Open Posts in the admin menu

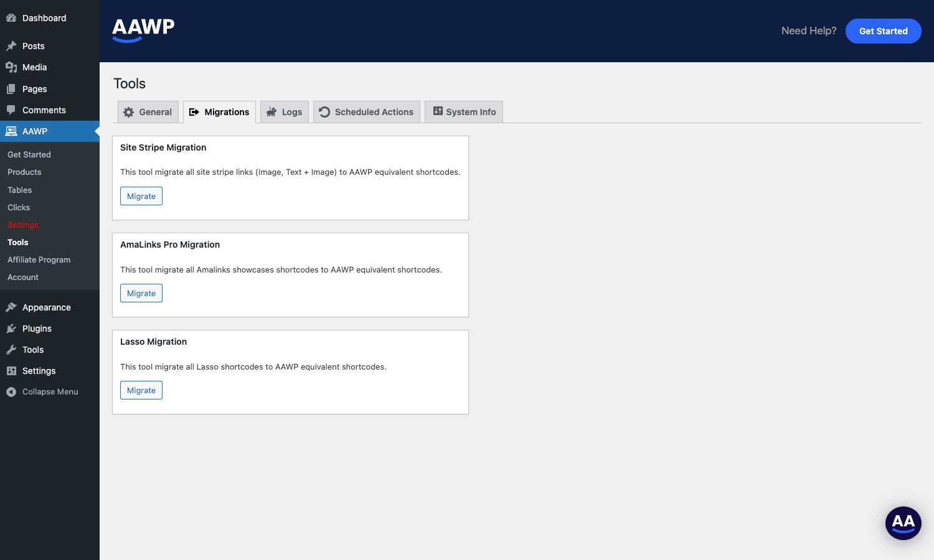tap(50, 46)
